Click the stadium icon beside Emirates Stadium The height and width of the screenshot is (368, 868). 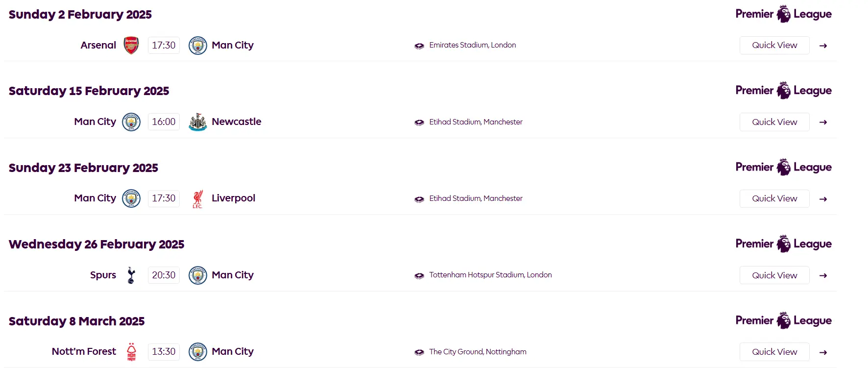[419, 46]
